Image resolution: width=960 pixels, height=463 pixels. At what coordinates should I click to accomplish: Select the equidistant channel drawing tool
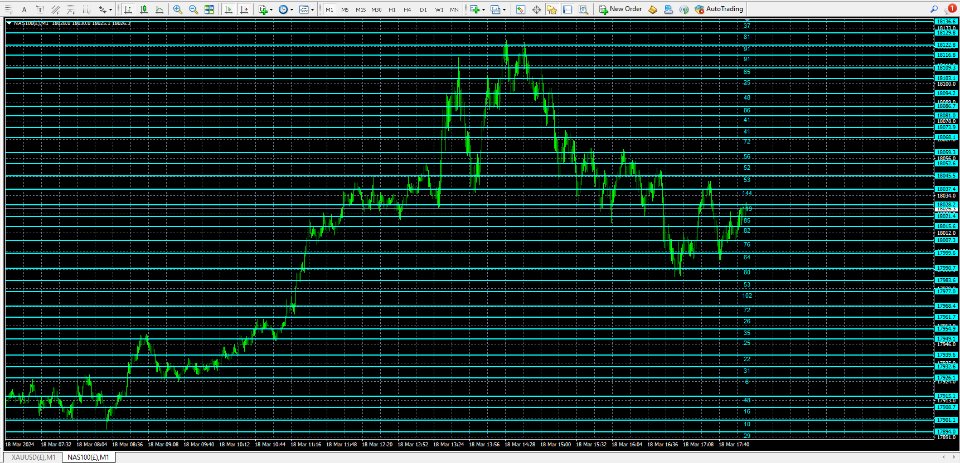[x=55, y=9]
